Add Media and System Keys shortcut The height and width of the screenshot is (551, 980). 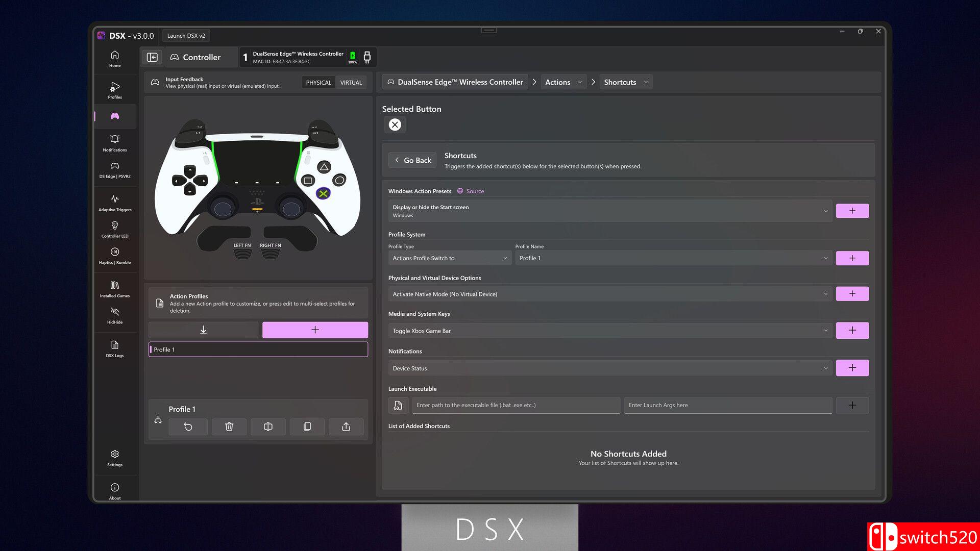tap(852, 331)
